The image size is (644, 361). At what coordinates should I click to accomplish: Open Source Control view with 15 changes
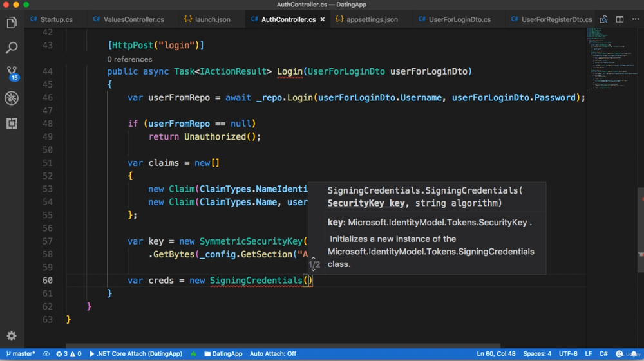(12, 73)
